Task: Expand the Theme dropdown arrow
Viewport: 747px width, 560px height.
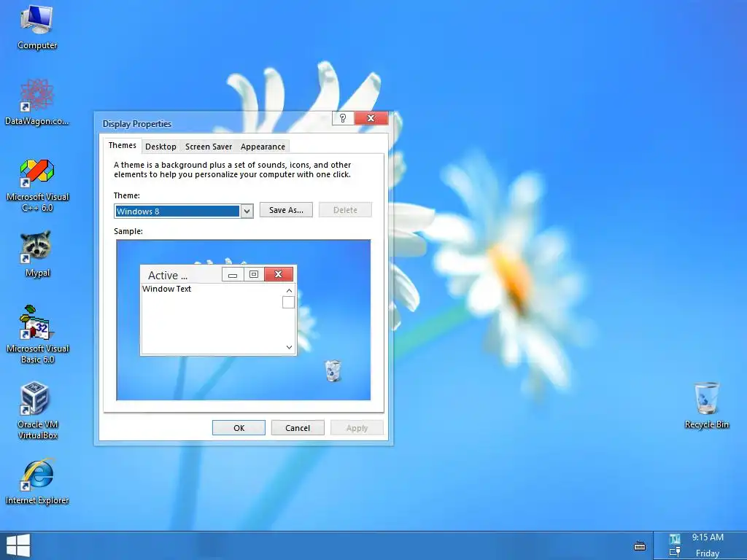Action: [x=247, y=211]
